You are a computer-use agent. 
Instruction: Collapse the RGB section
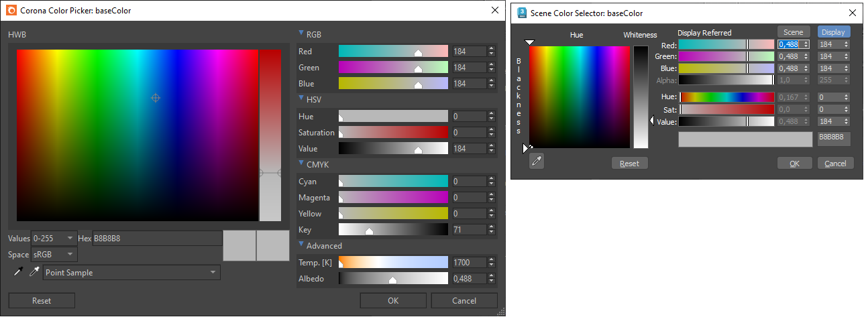click(x=301, y=34)
